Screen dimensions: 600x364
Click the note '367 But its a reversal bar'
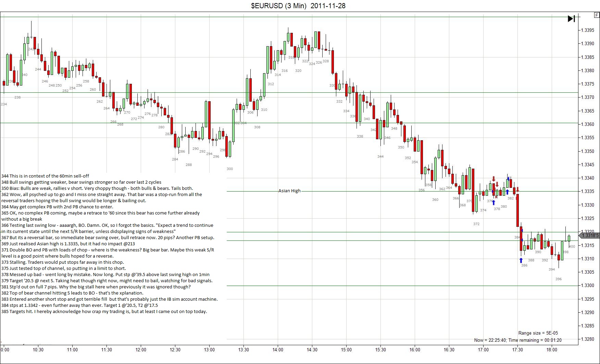pyautogui.click(x=108, y=237)
